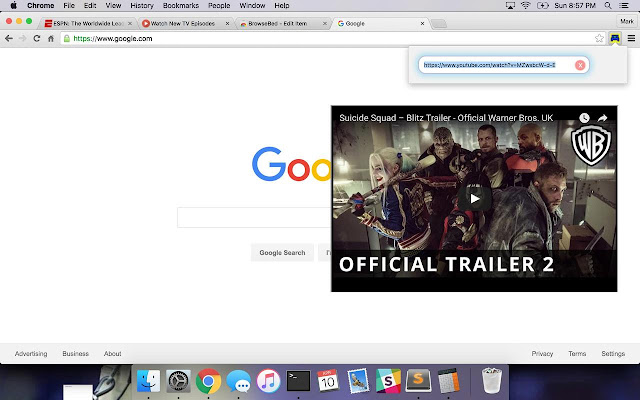This screenshot has width=640, height=400.
Task: Close the BrowseBed Edit Item tab
Action: click(325, 24)
